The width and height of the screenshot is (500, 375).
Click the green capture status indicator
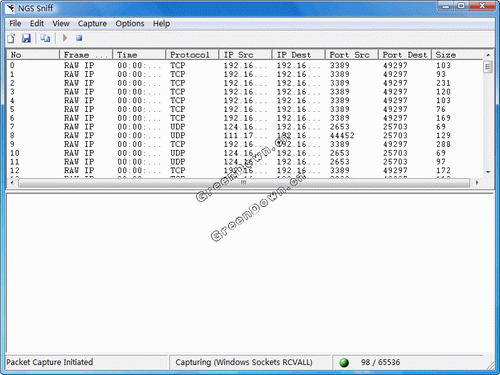[344, 362]
